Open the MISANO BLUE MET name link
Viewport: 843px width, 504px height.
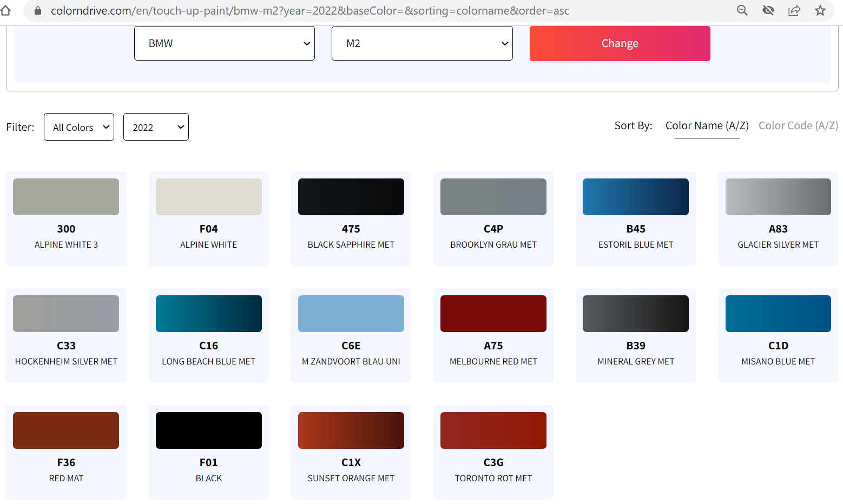pyautogui.click(x=778, y=361)
